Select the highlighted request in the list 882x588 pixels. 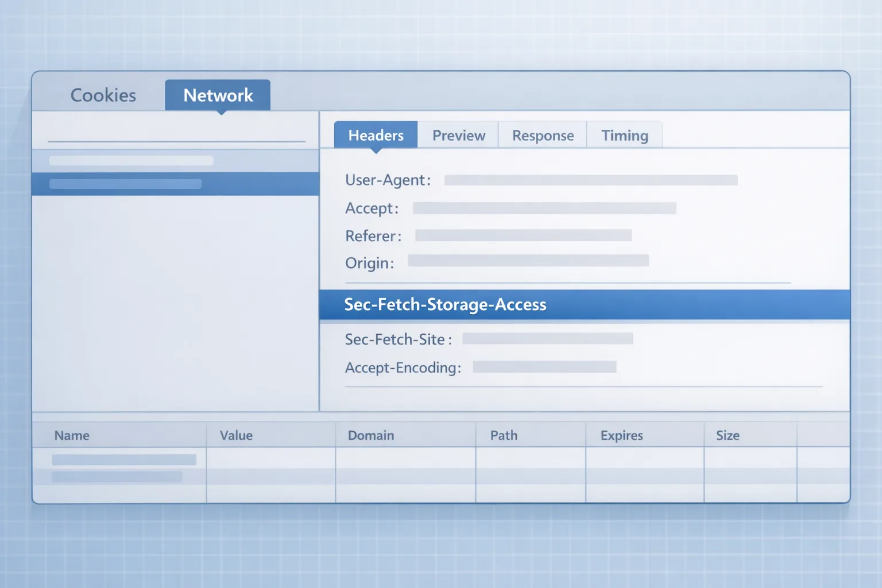[175, 184]
